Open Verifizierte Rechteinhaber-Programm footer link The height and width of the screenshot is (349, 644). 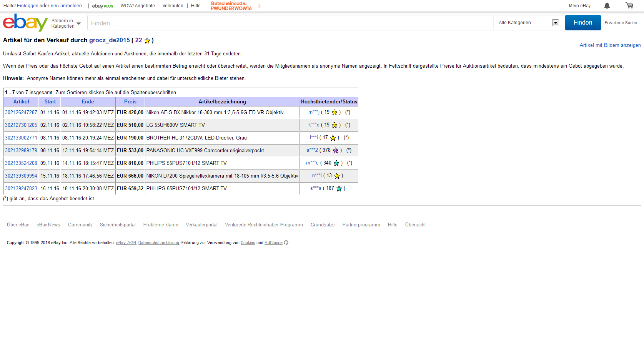click(264, 225)
